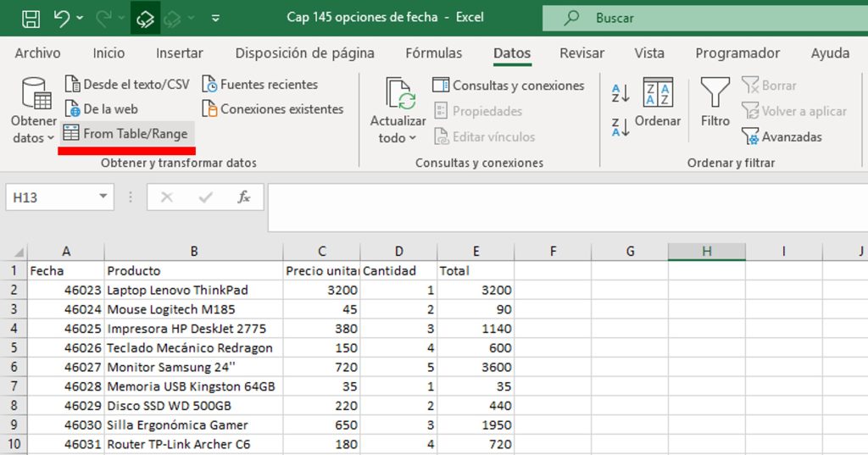Click the Actualizar todo refresh icon

click(x=400, y=93)
